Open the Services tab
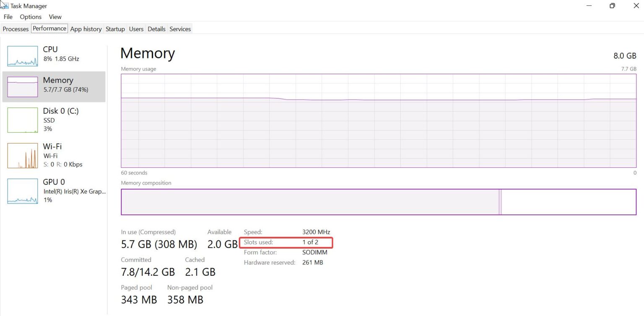Screen dimensions: 644x316 [x=180, y=29]
